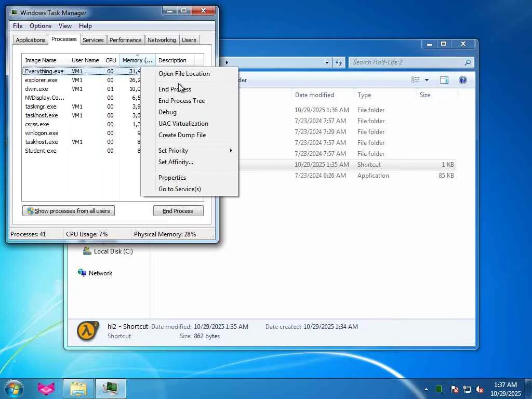
Task: Open the pink cat app in taskbar
Action: [46, 389]
